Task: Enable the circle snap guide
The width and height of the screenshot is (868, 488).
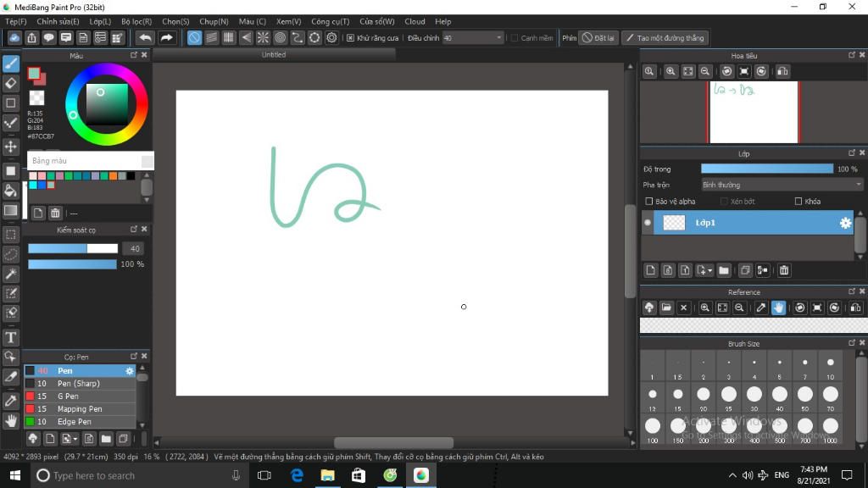Action: pos(280,37)
